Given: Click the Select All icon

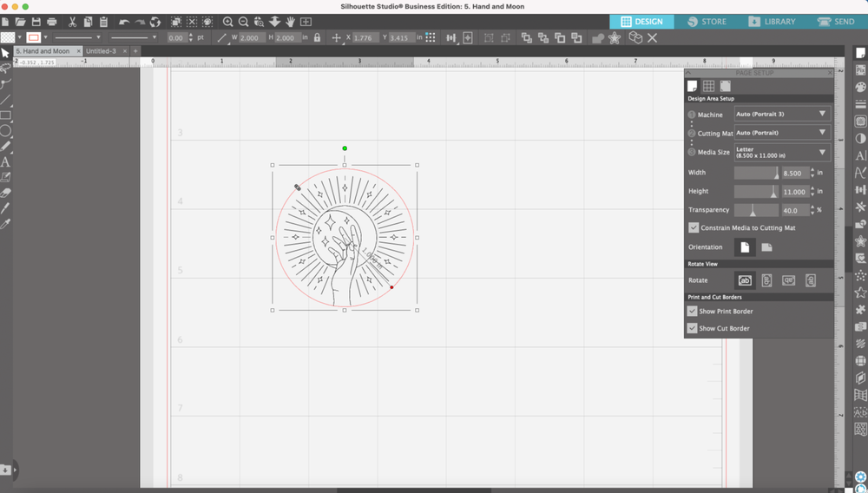Looking at the screenshot, I should [176, 22].
